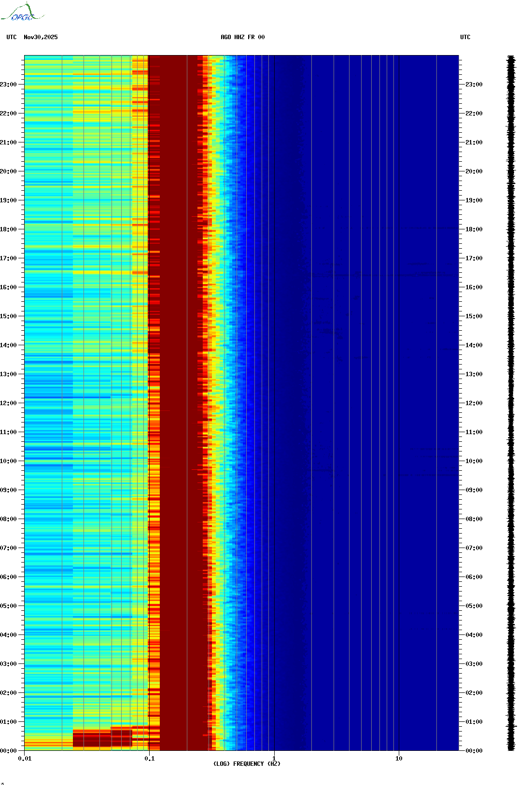Click the 0.01 frequency axis label
532x789 pixels.
tap(25, 759)
